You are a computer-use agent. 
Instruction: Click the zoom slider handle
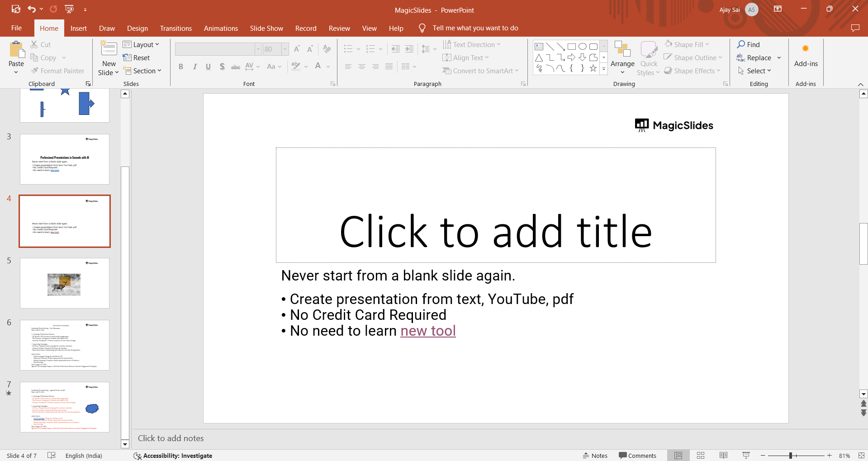(x=791, y=456)
